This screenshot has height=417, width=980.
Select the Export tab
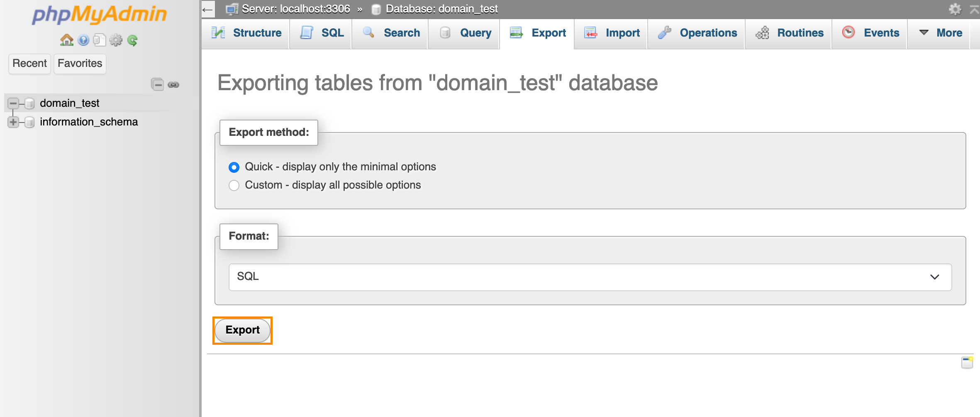(538, 33)
